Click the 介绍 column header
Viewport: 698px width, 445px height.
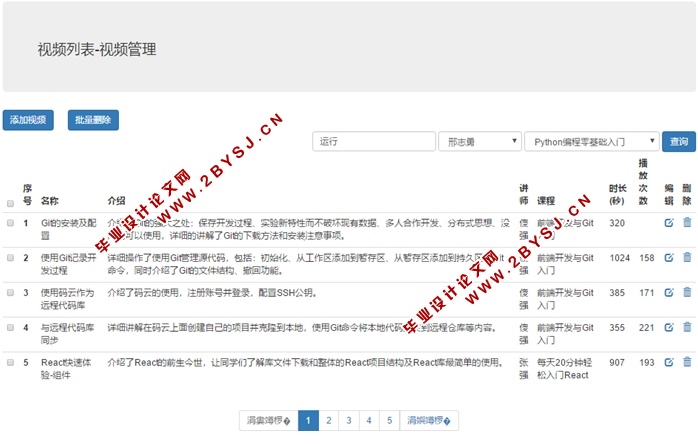[x=117, y=201]
